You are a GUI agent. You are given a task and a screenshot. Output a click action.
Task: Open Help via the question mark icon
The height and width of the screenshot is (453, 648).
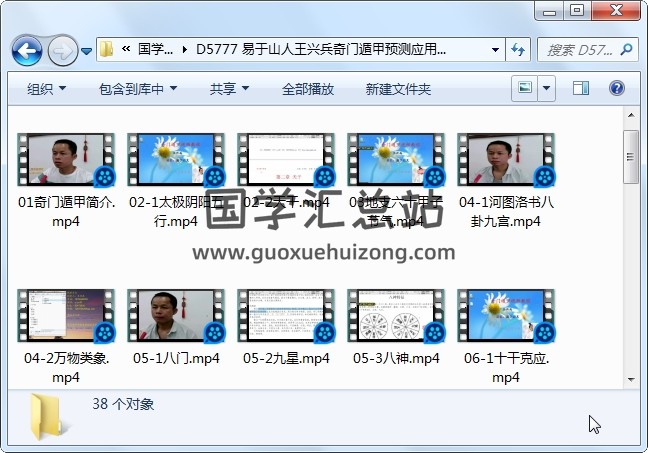[x=617, y=89]
